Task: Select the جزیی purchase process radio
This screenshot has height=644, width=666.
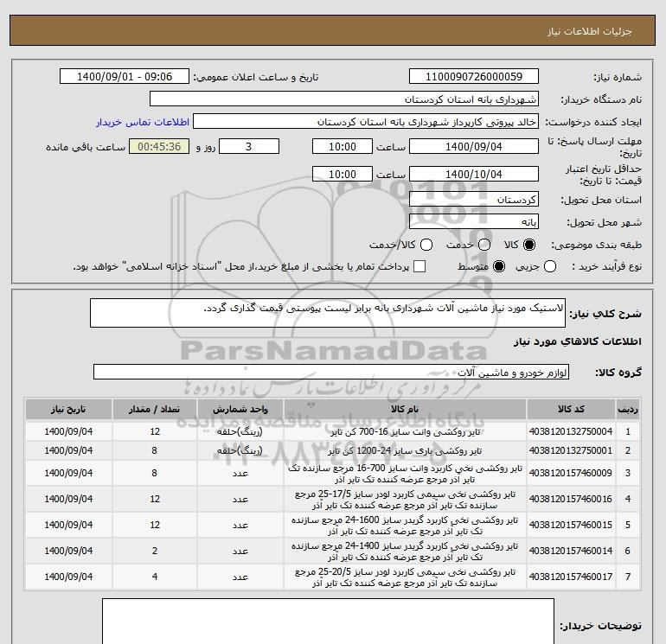Action: pos(550,266)
